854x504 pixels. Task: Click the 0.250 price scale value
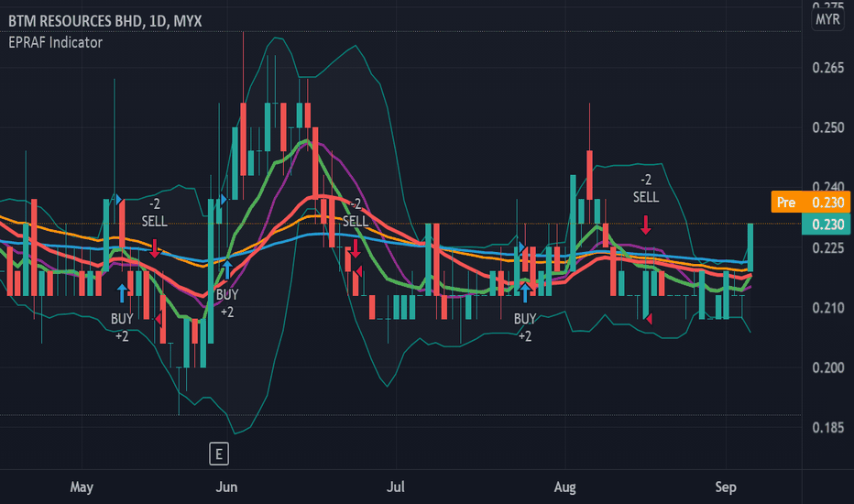click(827, 127)
